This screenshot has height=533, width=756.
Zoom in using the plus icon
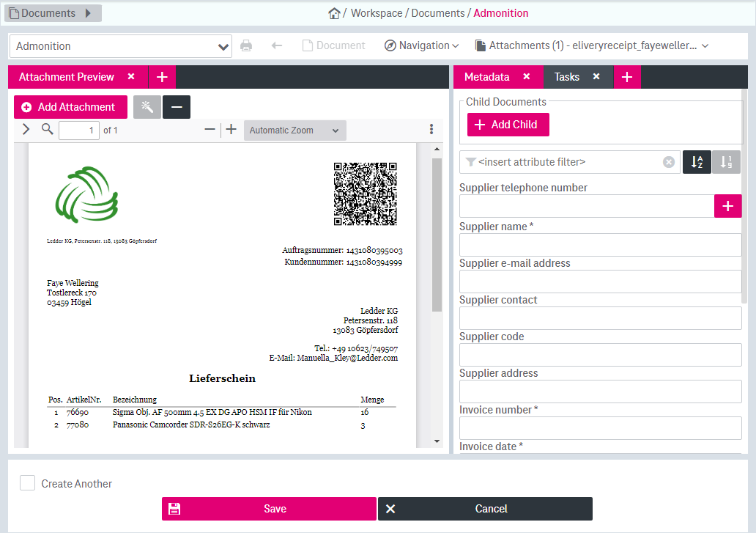(x=231, y=130)
